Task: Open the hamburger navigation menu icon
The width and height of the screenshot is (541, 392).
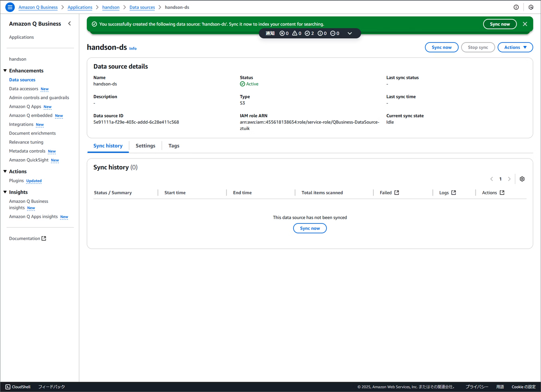Action: click(x=10, y=7)
